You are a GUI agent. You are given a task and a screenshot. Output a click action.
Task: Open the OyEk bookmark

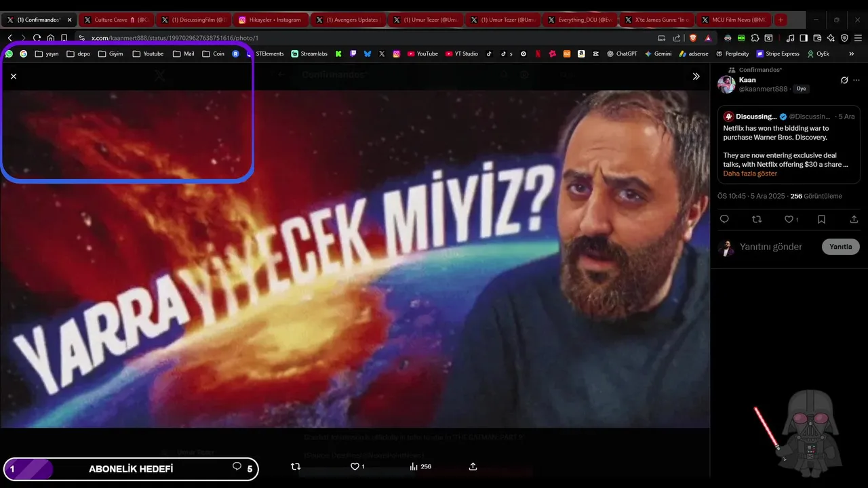(x=818, y=54)
